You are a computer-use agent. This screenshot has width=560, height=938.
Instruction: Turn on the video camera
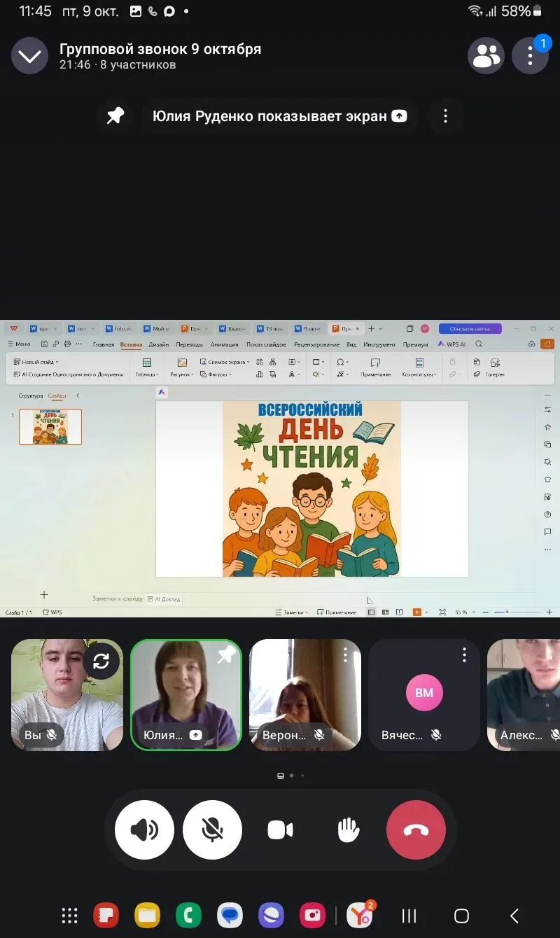tap(280, 829)
